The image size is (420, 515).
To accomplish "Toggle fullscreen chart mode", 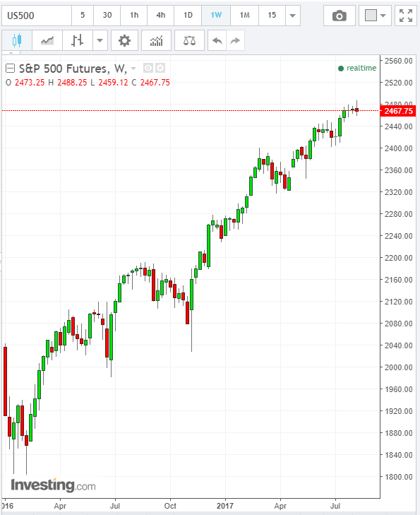I will tap(406, 16).
